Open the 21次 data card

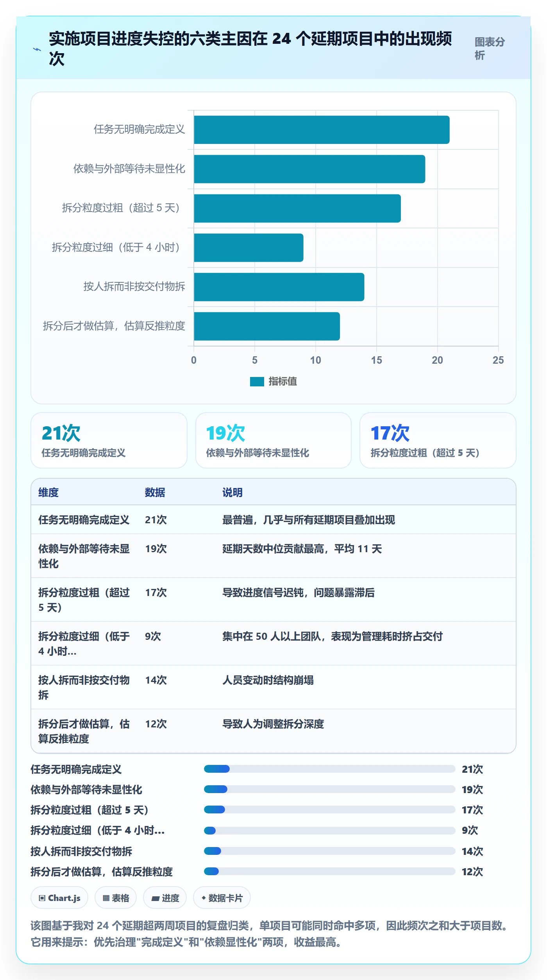pyautogui.click(x=109, y=440)
